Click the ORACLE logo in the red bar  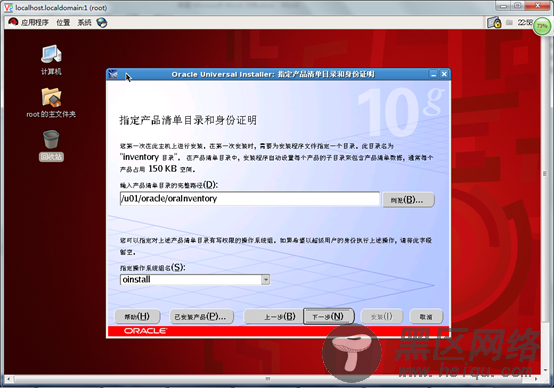pos(145,331)
